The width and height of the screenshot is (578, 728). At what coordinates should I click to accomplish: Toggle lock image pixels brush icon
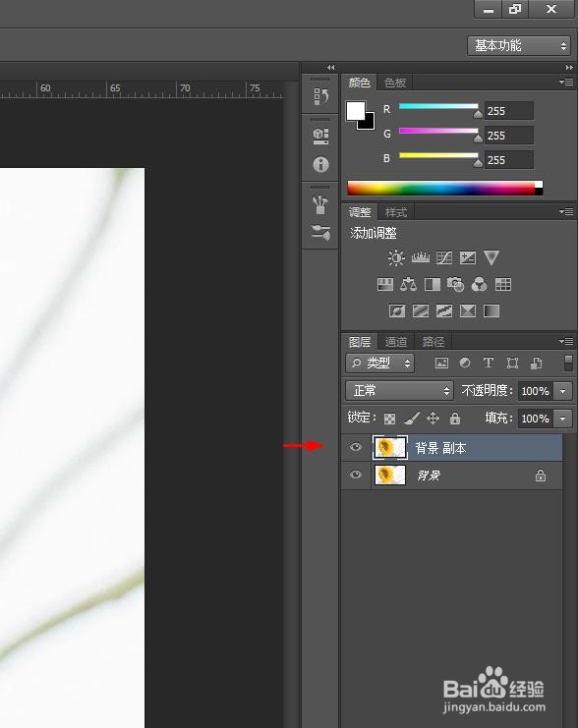pos(412,419)
